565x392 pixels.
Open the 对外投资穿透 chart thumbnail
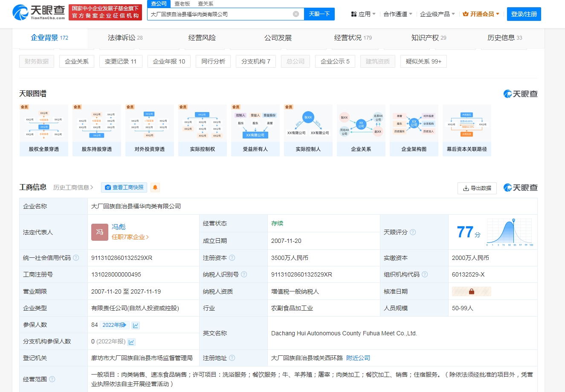coord(150,130)
